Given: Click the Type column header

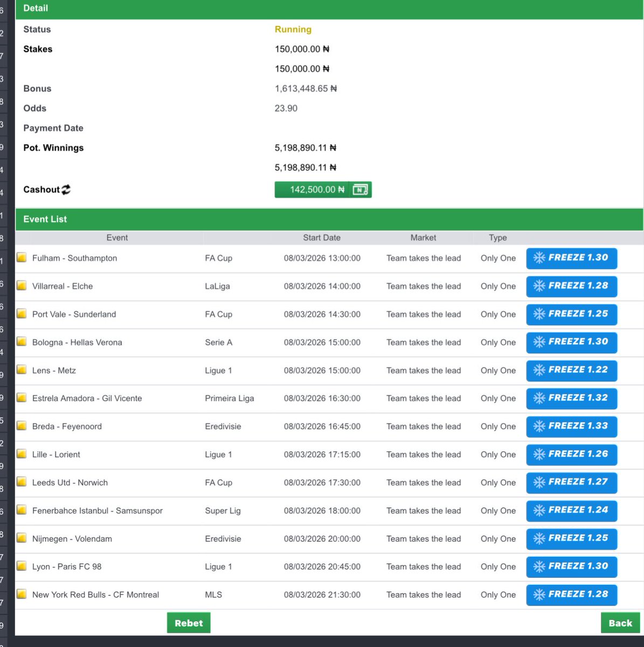Looking at the screenshot, I should click(x=498, y=238).
